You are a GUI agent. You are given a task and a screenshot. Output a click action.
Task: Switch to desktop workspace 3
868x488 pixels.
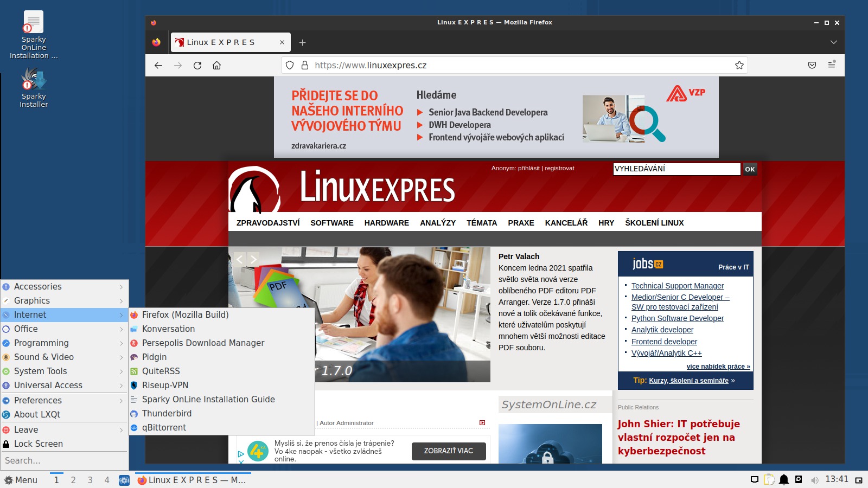[x=90, y=480]
